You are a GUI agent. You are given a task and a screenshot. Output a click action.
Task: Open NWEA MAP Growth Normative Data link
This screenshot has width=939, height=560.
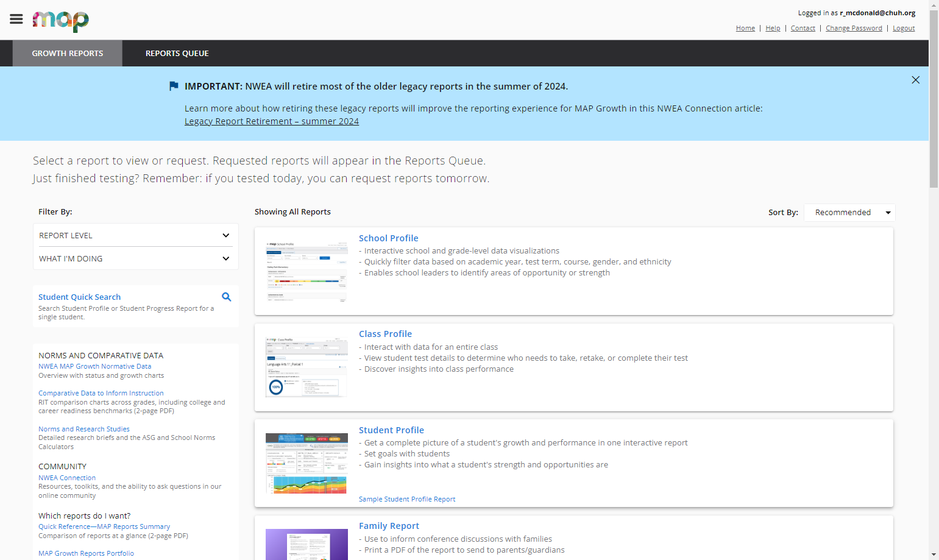pyautogui.click(x=94, y=366)
